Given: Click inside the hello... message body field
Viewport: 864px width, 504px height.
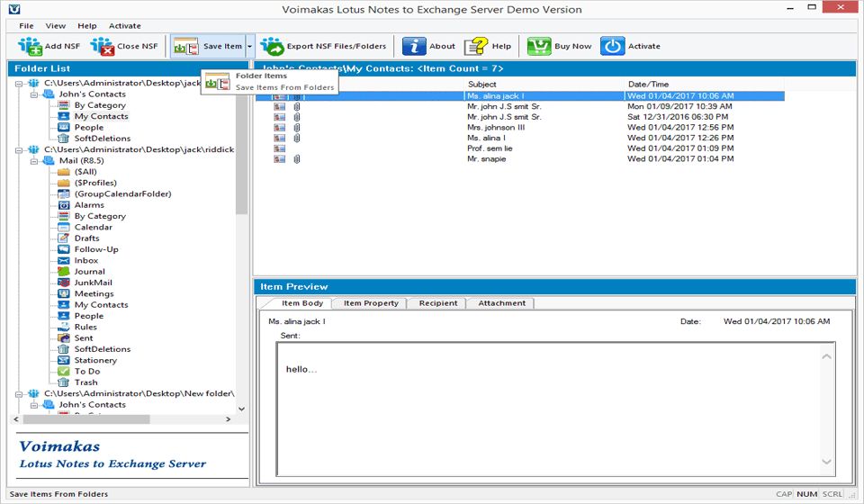Looking at the screenshot, I should [x=556, y=409].
